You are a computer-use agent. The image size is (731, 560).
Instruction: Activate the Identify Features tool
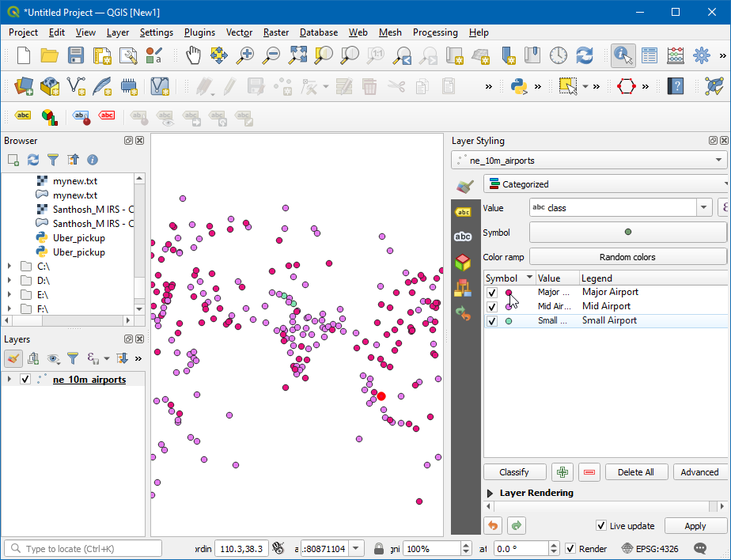pos(623,55)
